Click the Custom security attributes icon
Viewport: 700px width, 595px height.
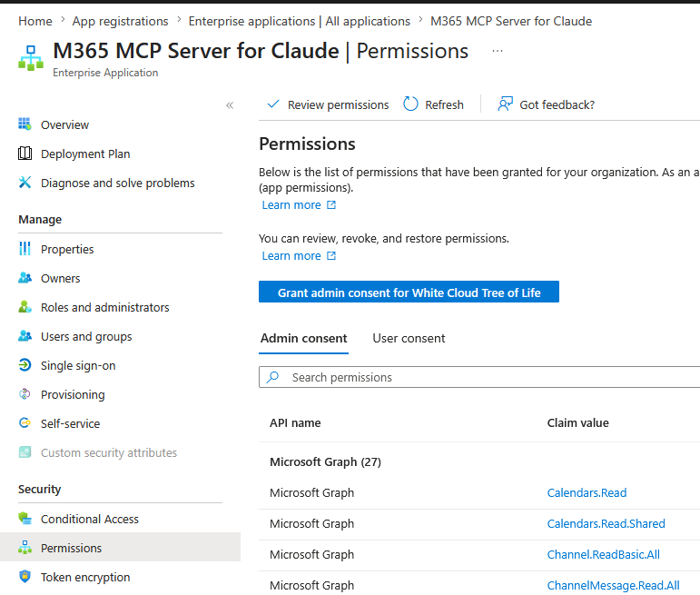[25, 452]
